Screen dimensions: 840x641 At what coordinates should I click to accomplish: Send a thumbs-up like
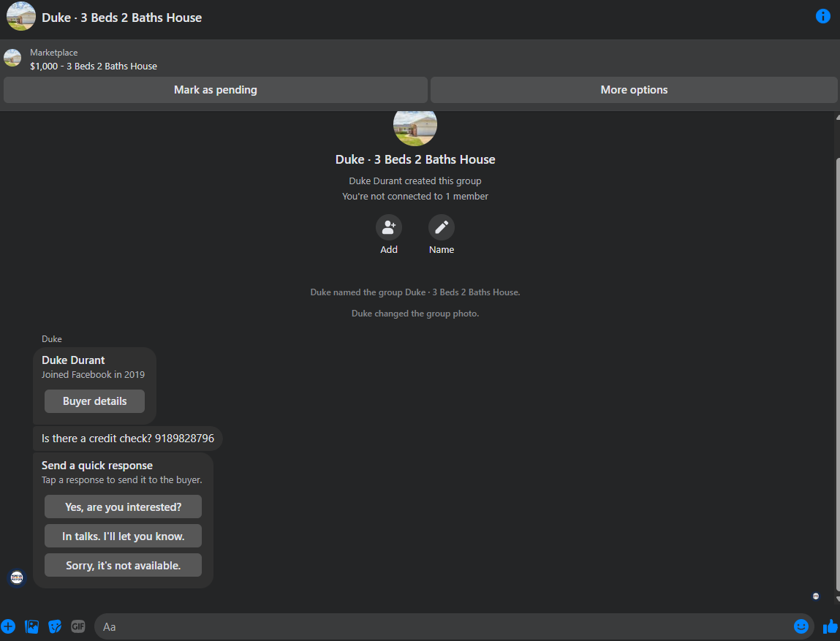click(830, 626)
